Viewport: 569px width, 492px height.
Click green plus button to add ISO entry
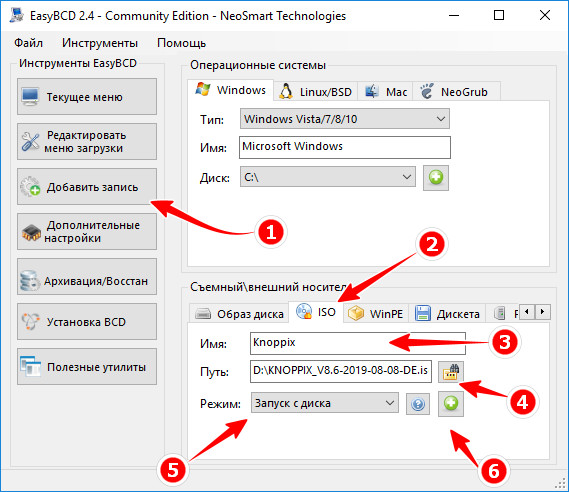pos(451,403)
